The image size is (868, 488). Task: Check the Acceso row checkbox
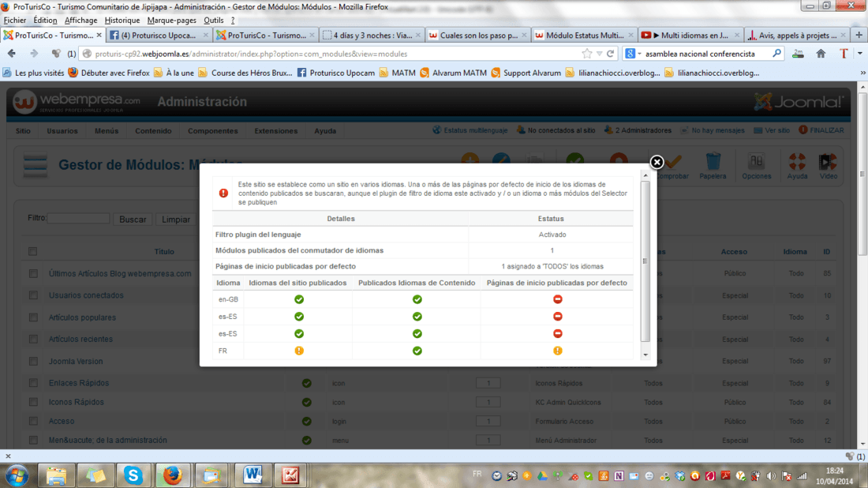coord(33,421)
